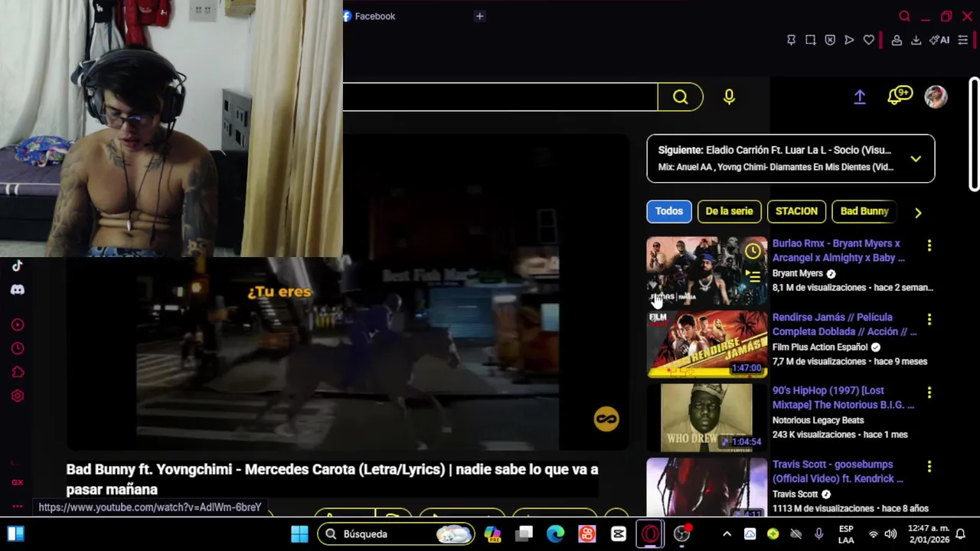980x551 pixels.
Task: Open the Windows Start button
Action: [299, 534]
